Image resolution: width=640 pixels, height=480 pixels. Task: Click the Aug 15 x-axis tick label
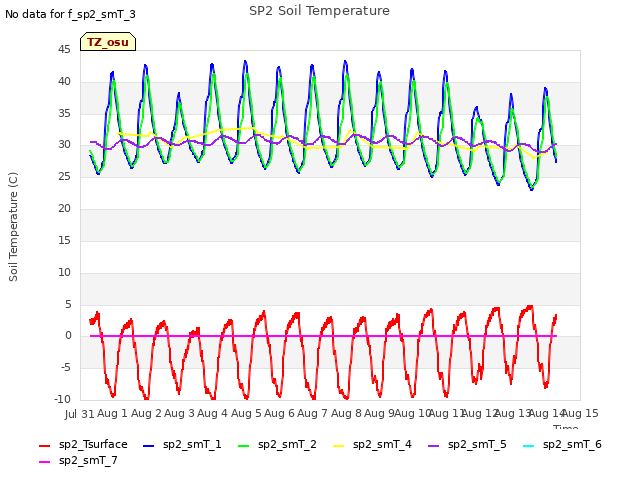580,413
